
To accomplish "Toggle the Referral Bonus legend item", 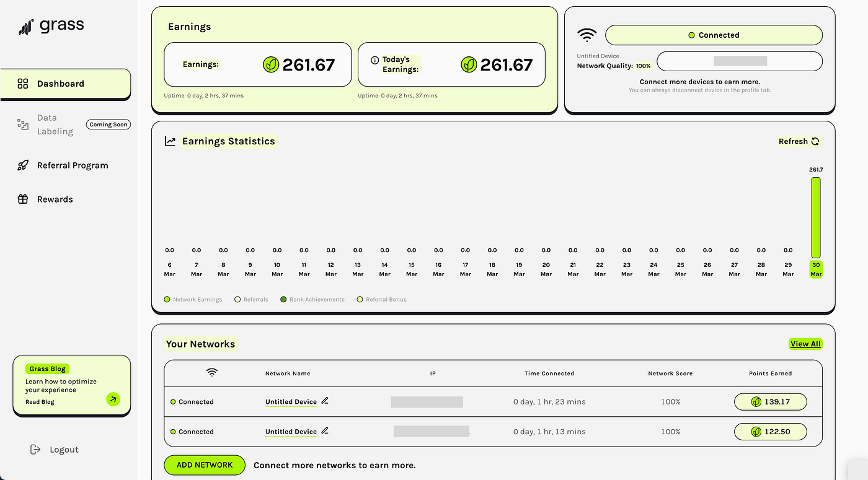I will (382, 300).
